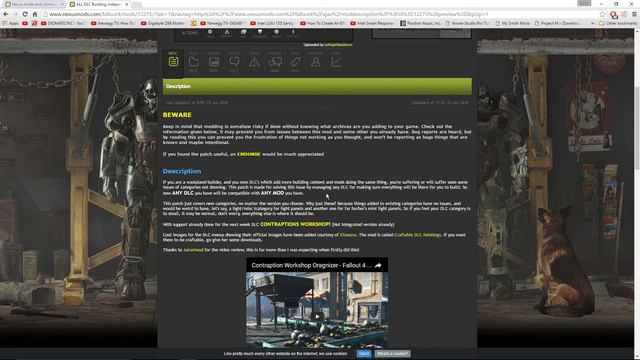The image size is (640, 360).
Task: Click the last icon in Actions bar
Action: coord(293,33)
